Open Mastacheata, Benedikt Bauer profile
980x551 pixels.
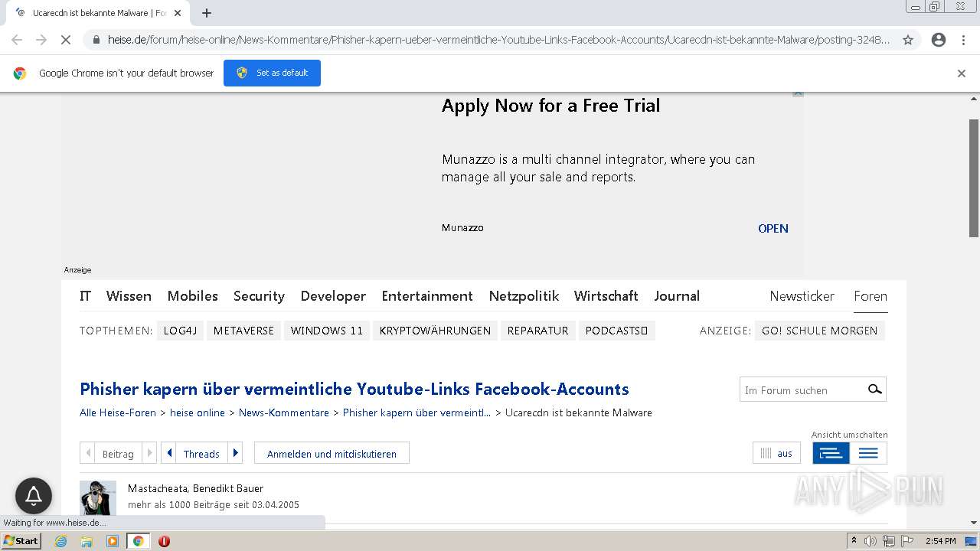pyautogui.click(x=195, y=488)
